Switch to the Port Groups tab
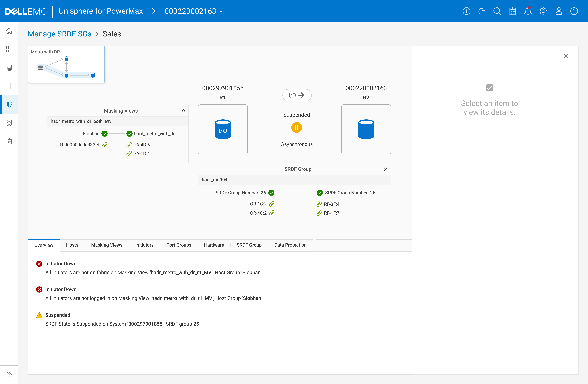Viewport: 588px width, 384px height. pyautogui.click(x=179, y=245)
